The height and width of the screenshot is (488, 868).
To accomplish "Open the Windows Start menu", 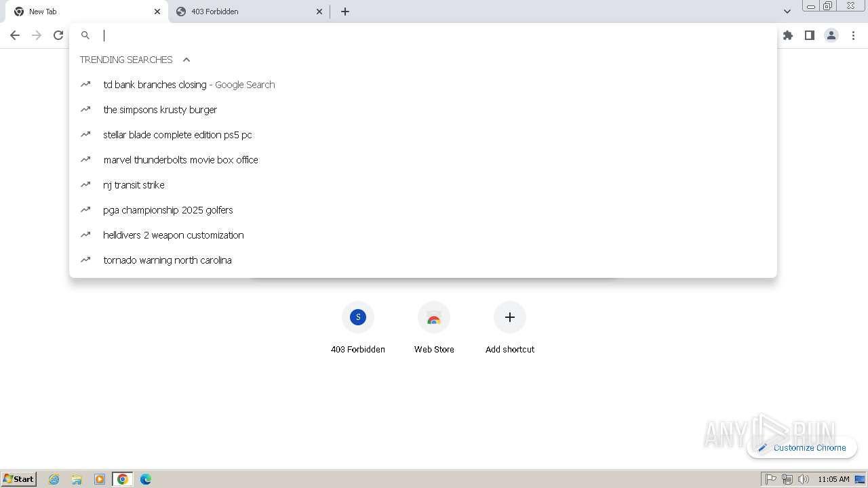I will [x=19, y=479].
